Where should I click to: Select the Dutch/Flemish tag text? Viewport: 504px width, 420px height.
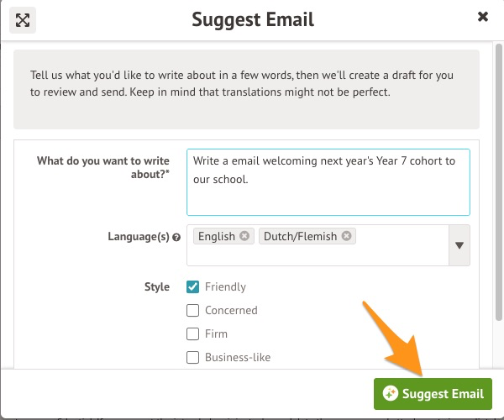300,236
